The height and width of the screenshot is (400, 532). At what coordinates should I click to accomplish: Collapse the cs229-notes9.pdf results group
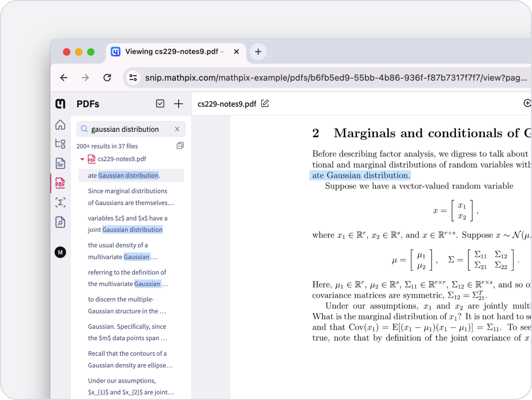(x=82, y=159)
